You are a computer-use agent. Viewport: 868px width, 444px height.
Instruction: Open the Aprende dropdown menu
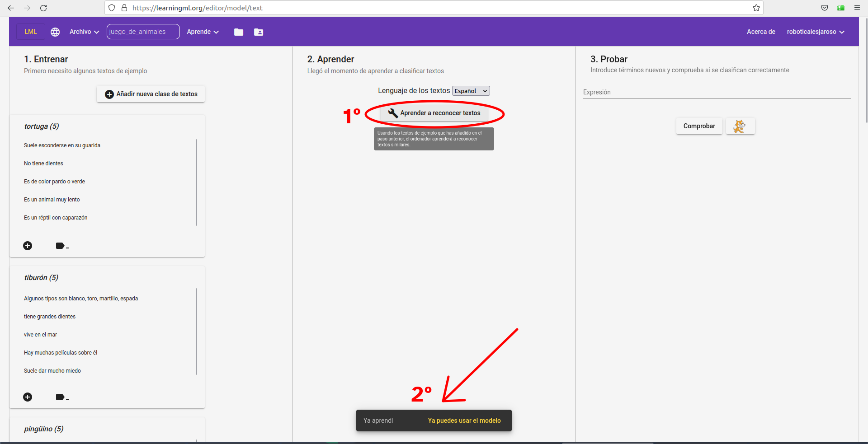[x=203, y=32]
